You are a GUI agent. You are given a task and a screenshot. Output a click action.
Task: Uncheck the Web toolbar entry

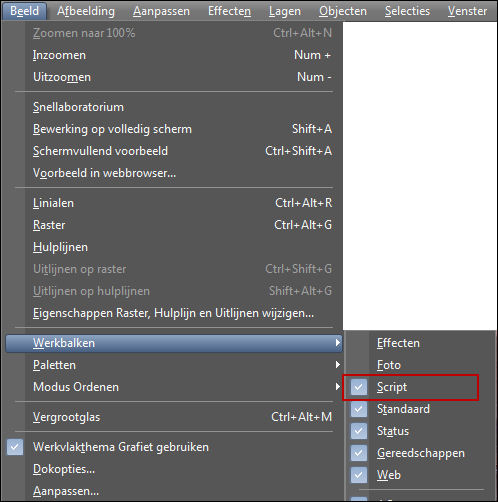359,475
